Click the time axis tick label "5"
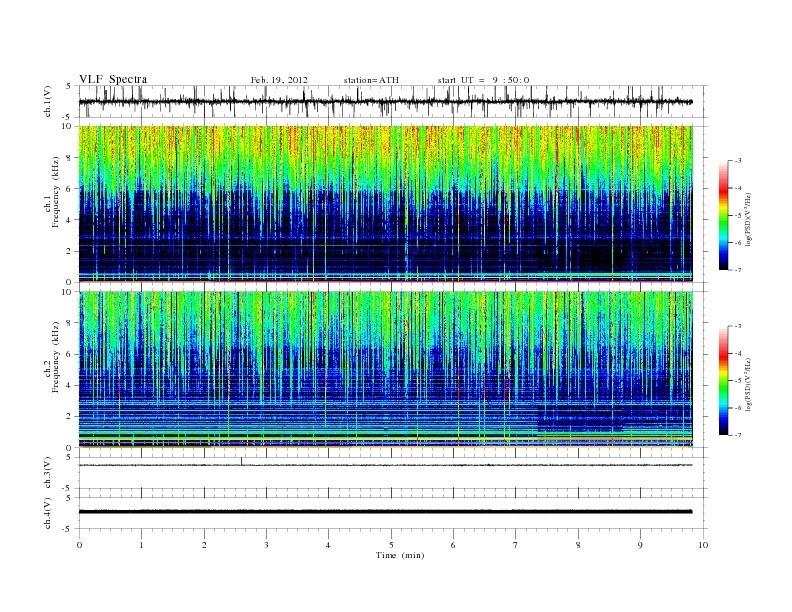 [391, 545]
